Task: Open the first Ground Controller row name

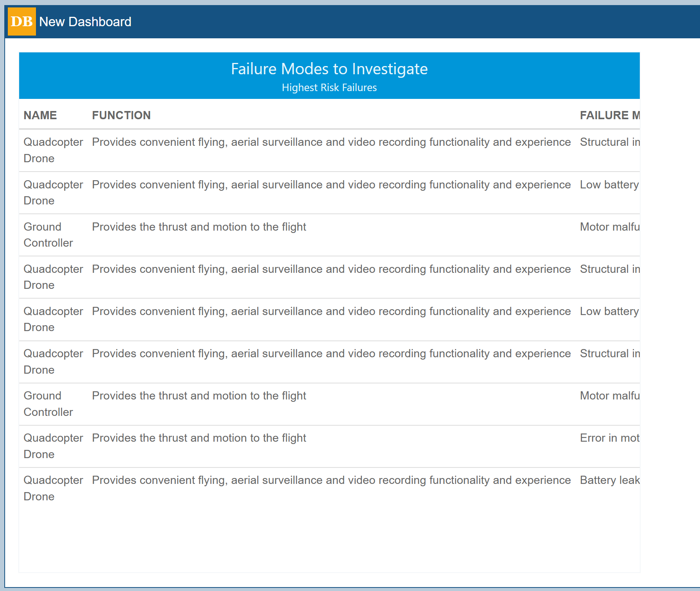Action: click(x=48, y=235)
